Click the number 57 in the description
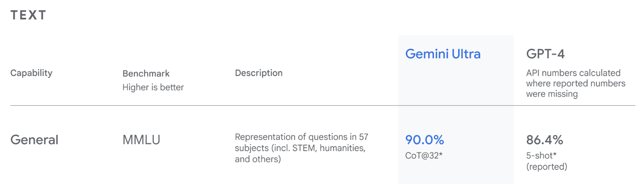Screen dimensions: 644x184 [x=363, y=137]
